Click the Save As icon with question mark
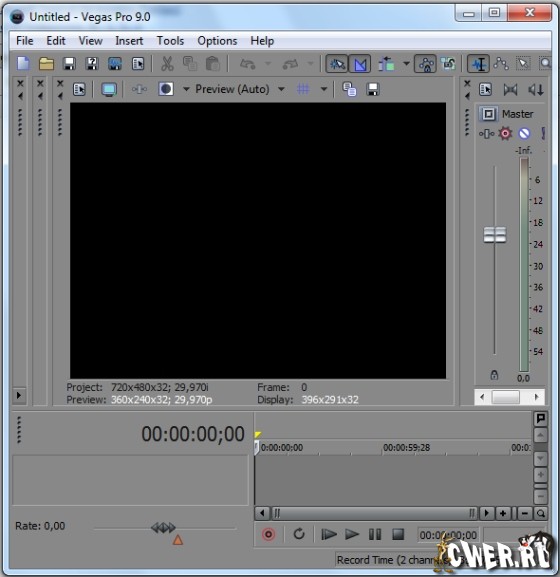 coord(92,64)
